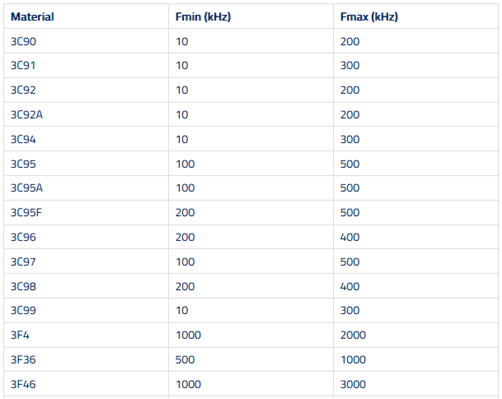
Task: Click the 3C92A material name
Action: (27, 115)
